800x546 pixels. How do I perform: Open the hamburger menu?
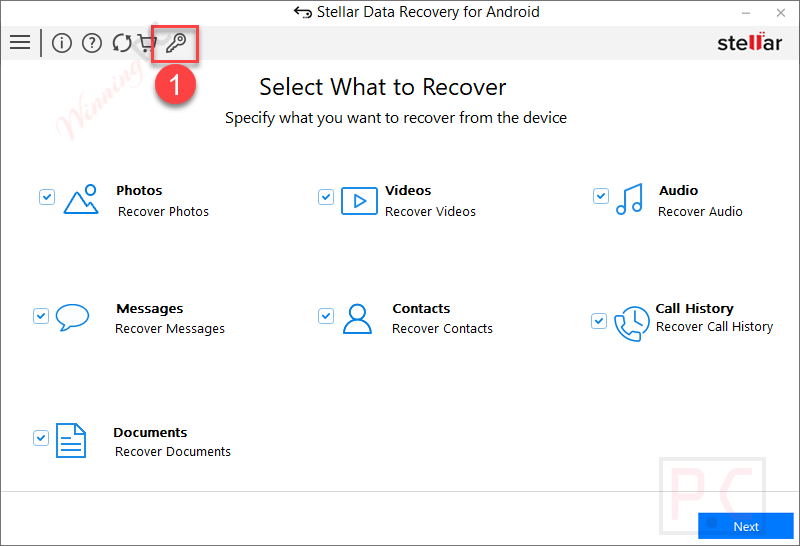(x=20, y=42)
